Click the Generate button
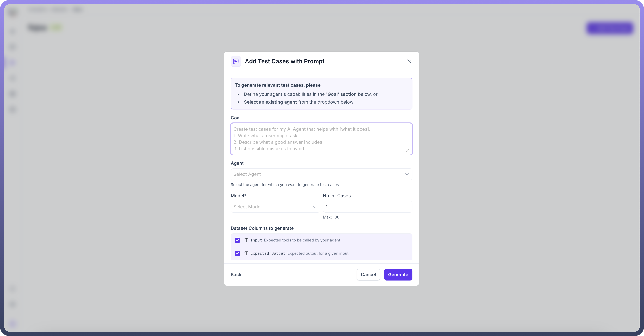The height and width of the screenshot is (336, 644). (x=398, y=274)
